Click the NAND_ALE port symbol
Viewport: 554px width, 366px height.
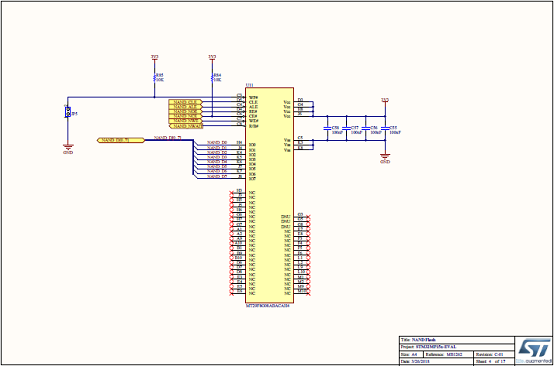point(185,107)
